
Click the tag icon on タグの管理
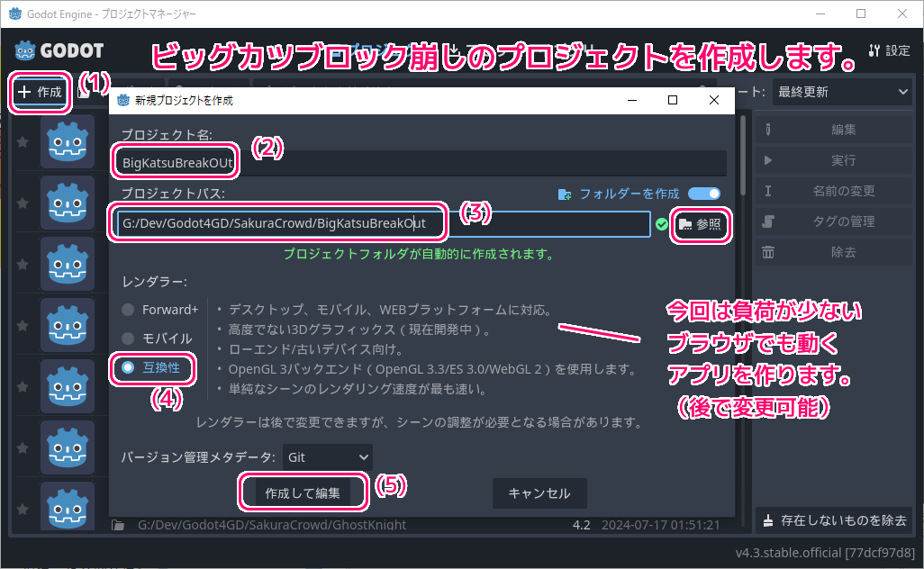coord(768,221)
